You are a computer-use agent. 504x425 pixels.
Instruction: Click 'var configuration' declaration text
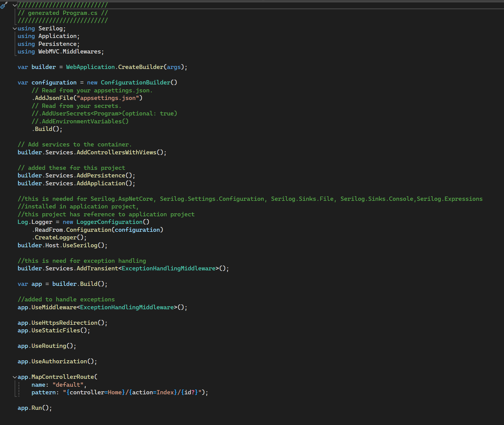pos(47,83)
